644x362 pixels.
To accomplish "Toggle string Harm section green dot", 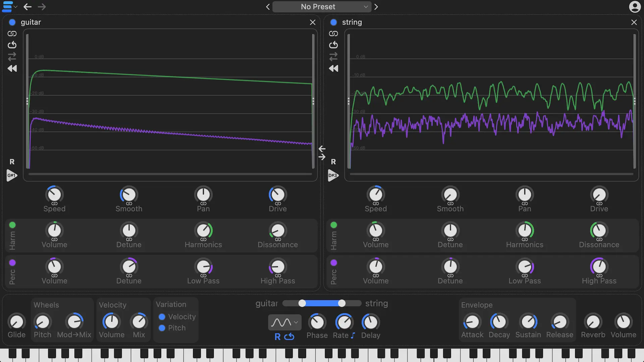I will [x=334, y=225].
